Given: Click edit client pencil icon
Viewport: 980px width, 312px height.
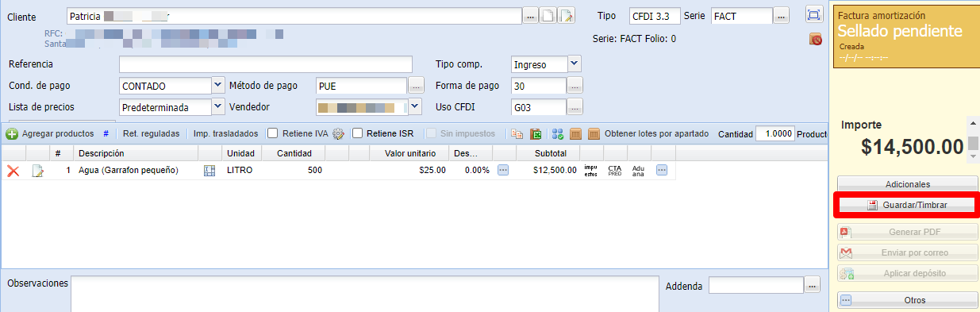Looking at the screenshot, I should coord(566,16).
